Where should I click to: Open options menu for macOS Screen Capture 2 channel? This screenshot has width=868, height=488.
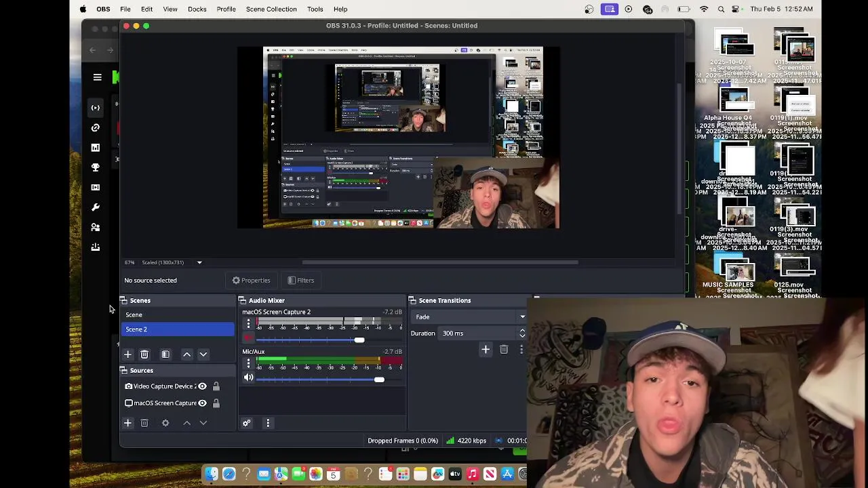coord(248,324)
